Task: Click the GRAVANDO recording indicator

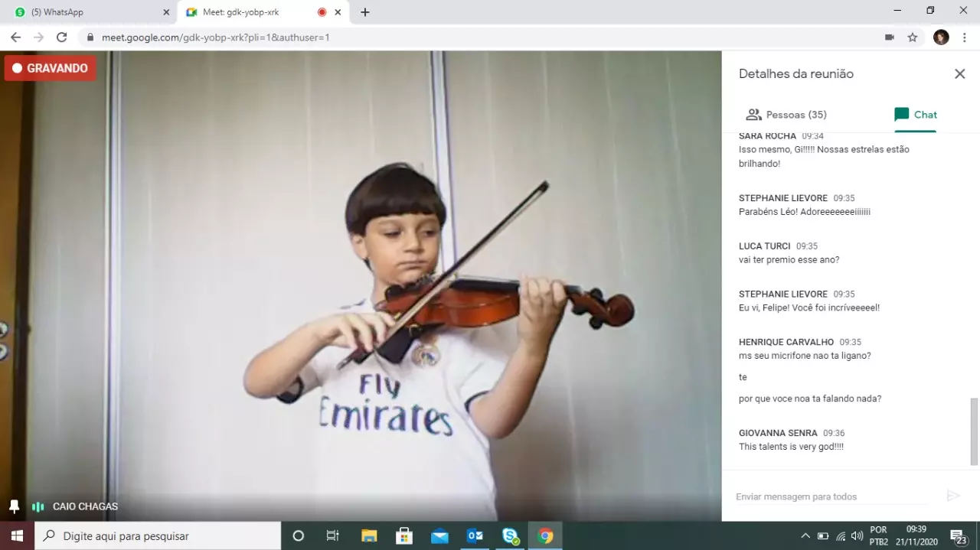Action: click(50, 68)
